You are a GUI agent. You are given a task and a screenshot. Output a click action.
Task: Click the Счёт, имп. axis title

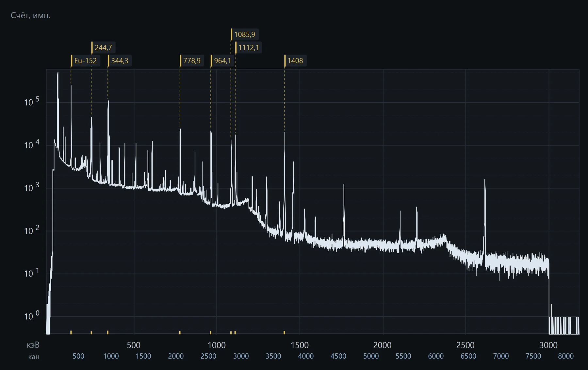[x=31, y=15]
